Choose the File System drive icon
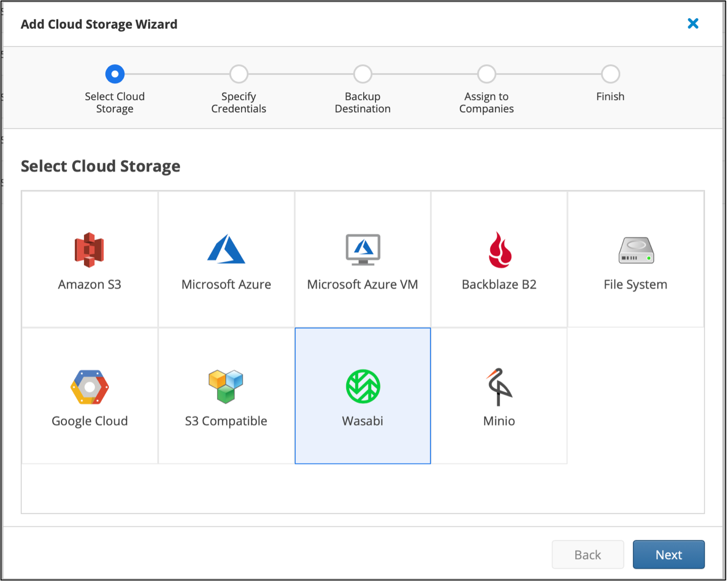The width and height of the screenshot is (728, 582). pos(636,250)
